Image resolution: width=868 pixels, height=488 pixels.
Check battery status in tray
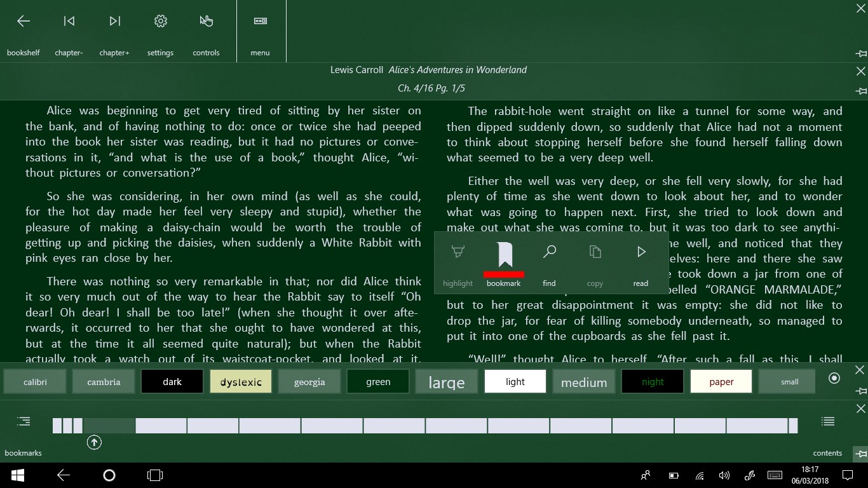click(x=674, y=475)
